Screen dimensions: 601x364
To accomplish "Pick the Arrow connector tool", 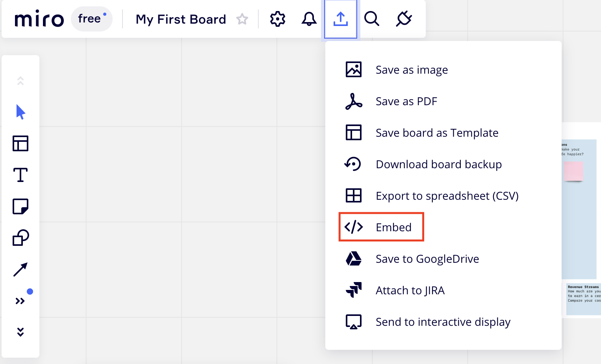I will click(x=20, y=269).
